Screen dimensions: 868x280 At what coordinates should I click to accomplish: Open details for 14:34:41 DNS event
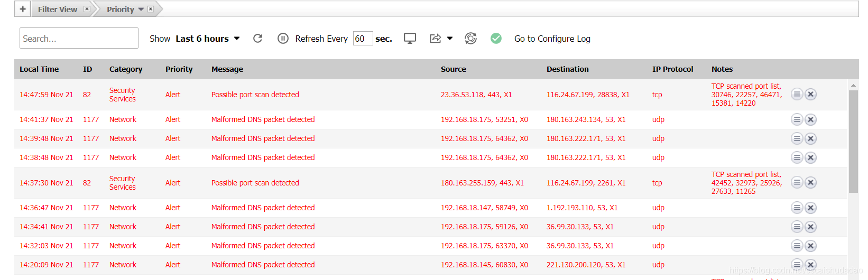(x=797, y=227)
